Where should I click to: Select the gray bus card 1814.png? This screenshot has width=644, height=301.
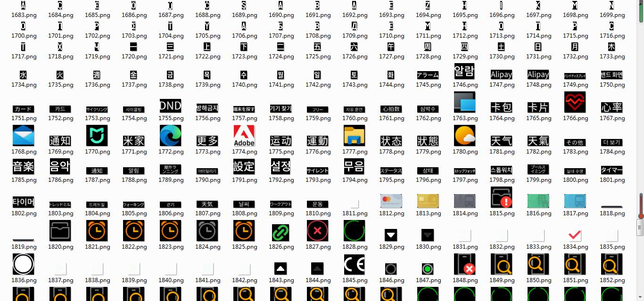pyautogui.click(x=464, y=201)
